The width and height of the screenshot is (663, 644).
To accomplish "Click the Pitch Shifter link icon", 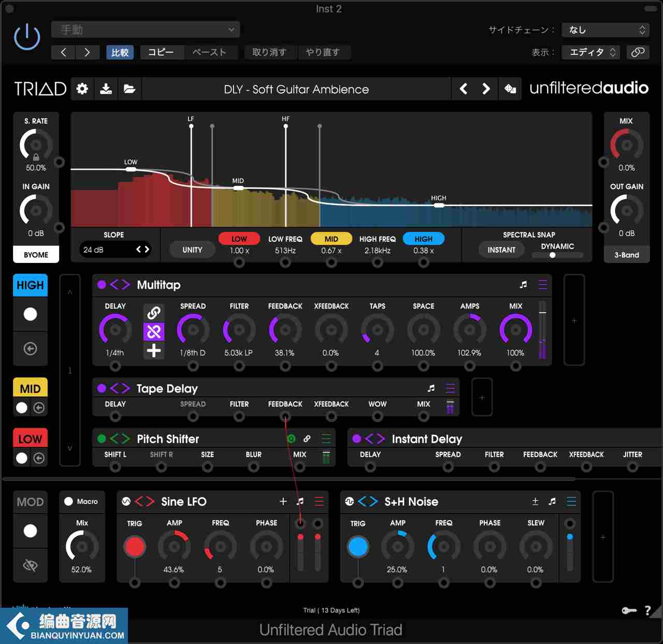I will [x=307, y=438].
